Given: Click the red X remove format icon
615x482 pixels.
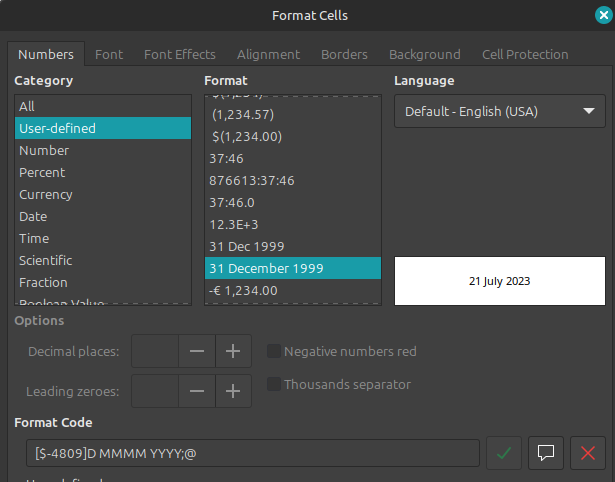Looking at the screenshot, I should 588,453.
